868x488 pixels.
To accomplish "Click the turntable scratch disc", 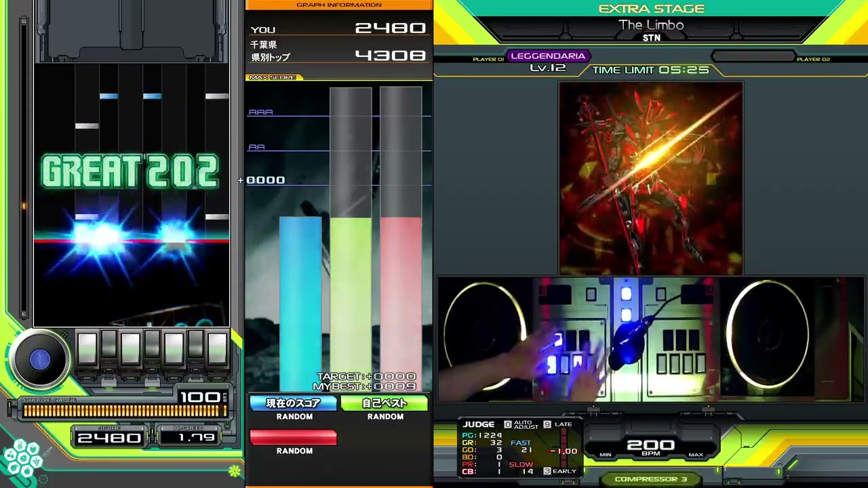I will 39,360.
